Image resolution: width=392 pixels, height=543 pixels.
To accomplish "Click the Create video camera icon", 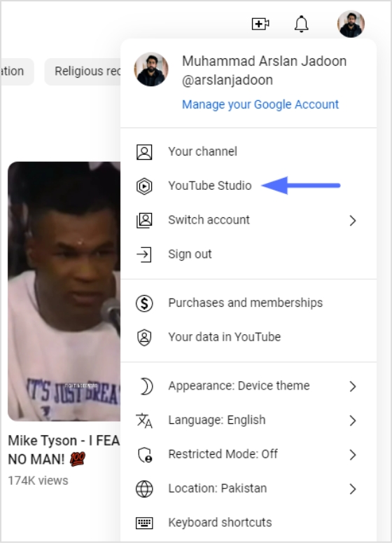I will (260, 24).
